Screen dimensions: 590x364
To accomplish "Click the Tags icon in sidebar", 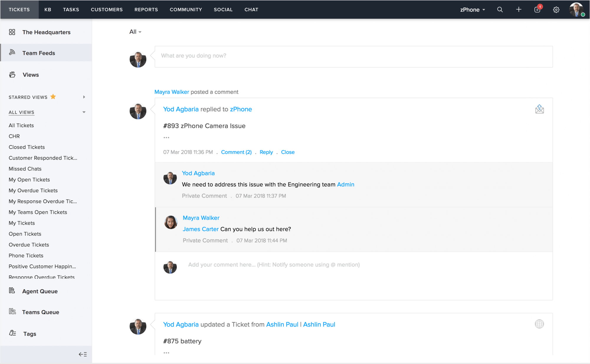I will (x=12, y=333).
